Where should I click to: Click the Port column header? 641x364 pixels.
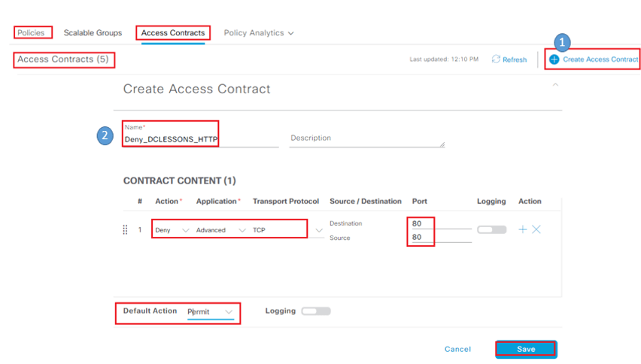pos(419,202)
